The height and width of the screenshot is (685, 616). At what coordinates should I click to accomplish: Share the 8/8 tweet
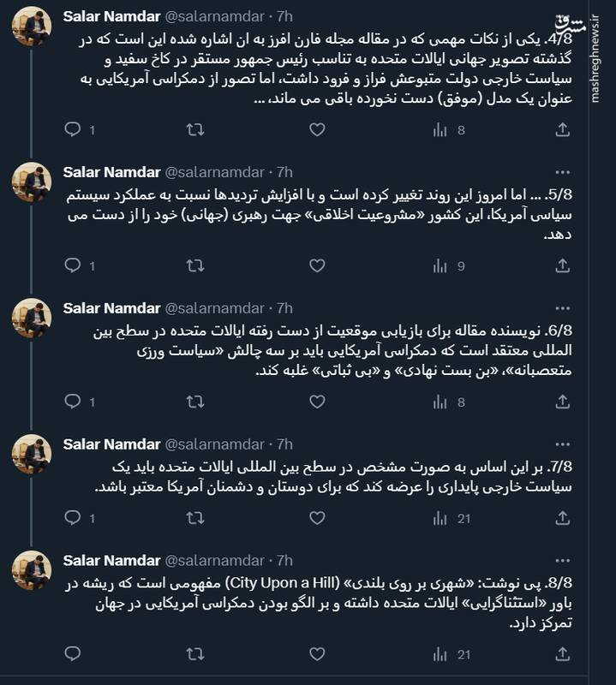pyautogui.click(x=562, y=657)
